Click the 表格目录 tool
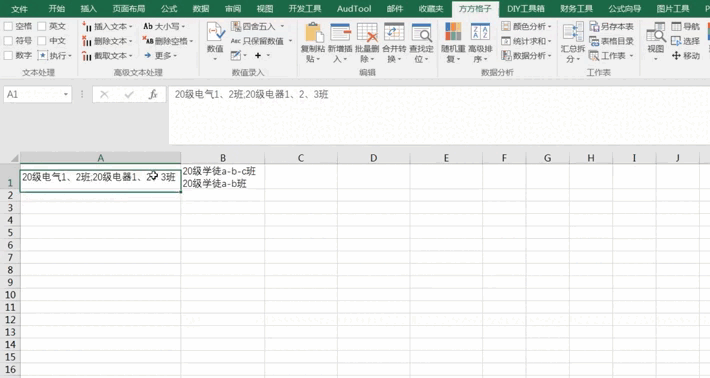 point(612,41)
